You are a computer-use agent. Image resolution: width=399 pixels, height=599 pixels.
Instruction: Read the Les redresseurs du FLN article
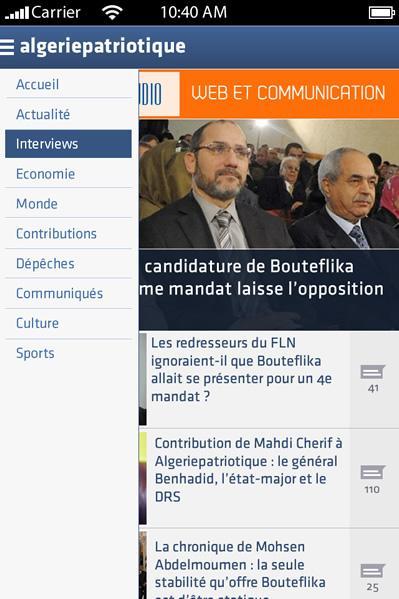(241, 370)
